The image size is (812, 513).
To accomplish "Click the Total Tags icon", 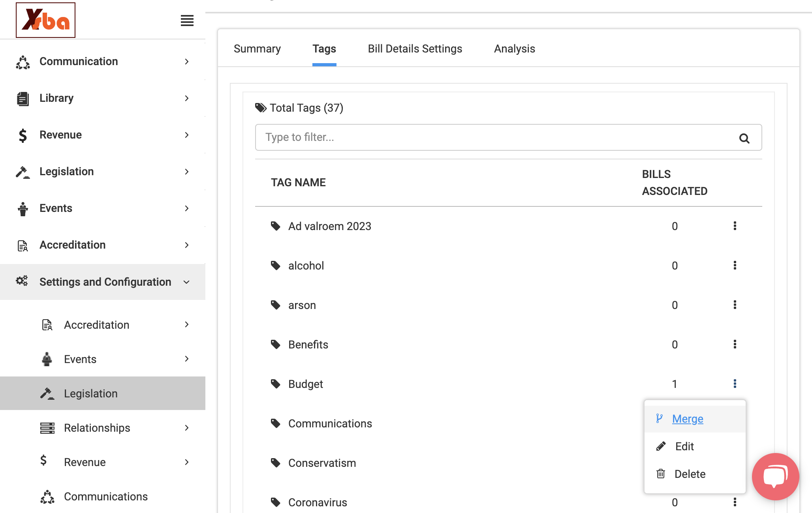I will point(261,108).
